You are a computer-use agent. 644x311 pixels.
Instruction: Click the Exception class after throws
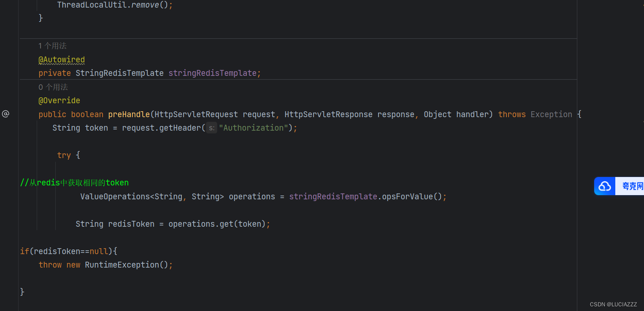[551, 114]
